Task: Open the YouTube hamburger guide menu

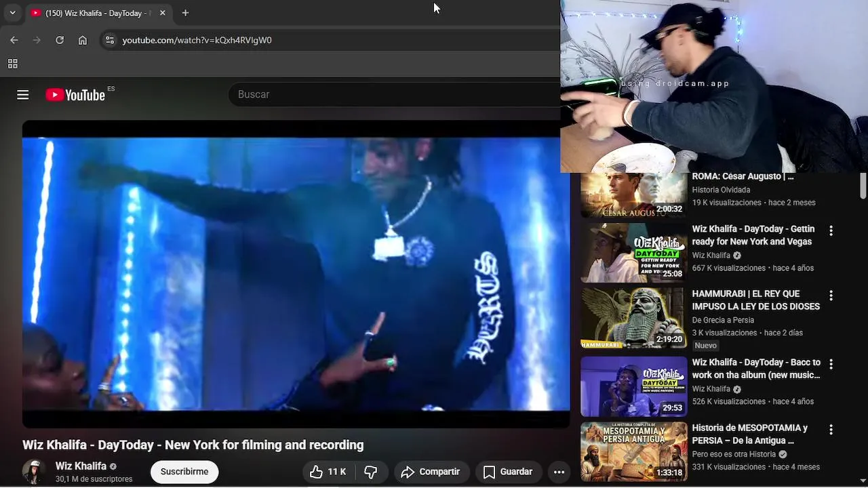Action: pyautogui.click(x=23, y=95)
